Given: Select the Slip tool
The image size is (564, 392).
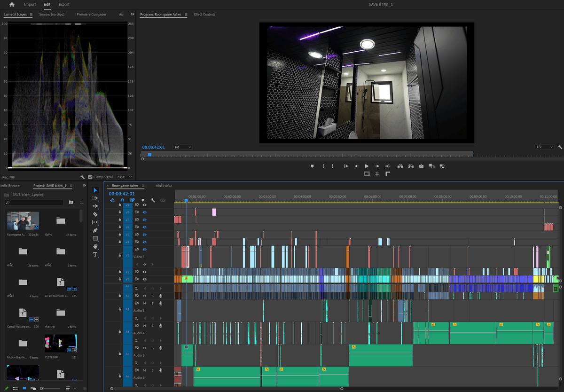Looking at the screenshot, I should coord(95,222).
